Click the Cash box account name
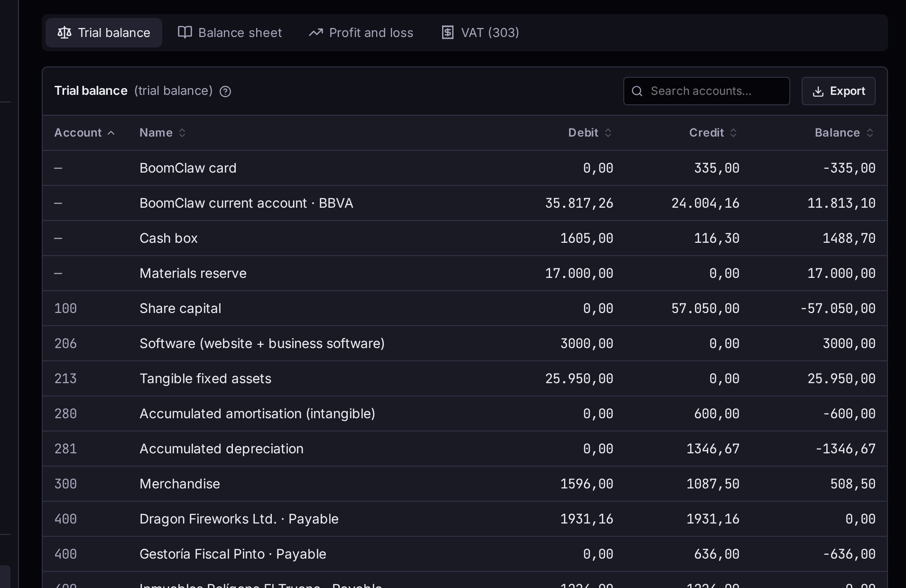 (168, 239)
